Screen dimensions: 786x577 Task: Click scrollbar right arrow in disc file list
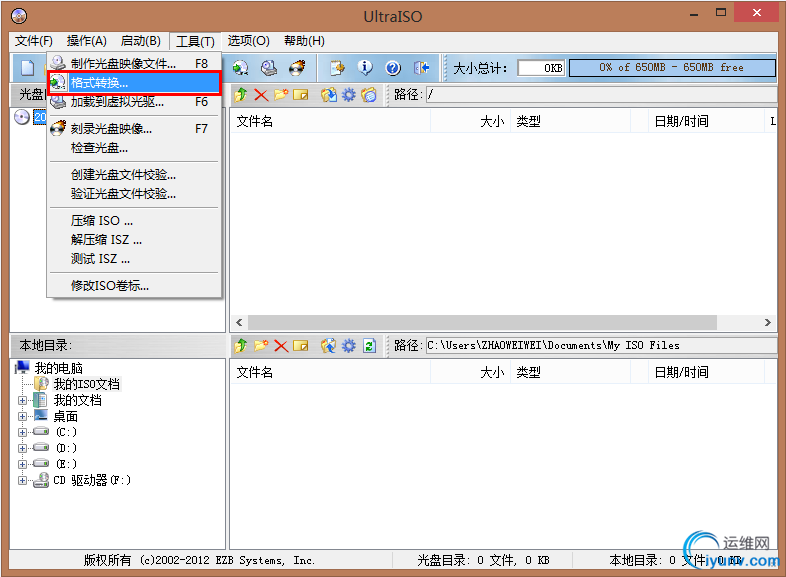767,322
